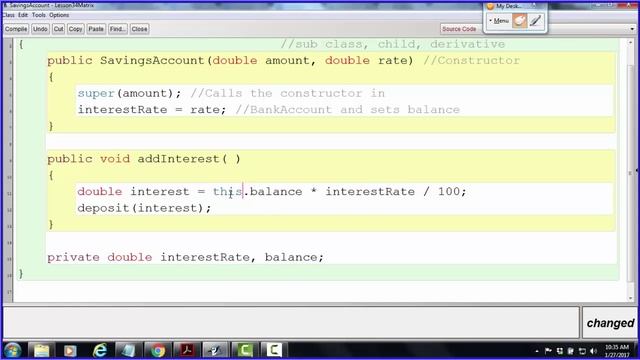Open Google Chrome from the taskbar
Viewport: 640px width, 360px height.
(x=158, y=350)
